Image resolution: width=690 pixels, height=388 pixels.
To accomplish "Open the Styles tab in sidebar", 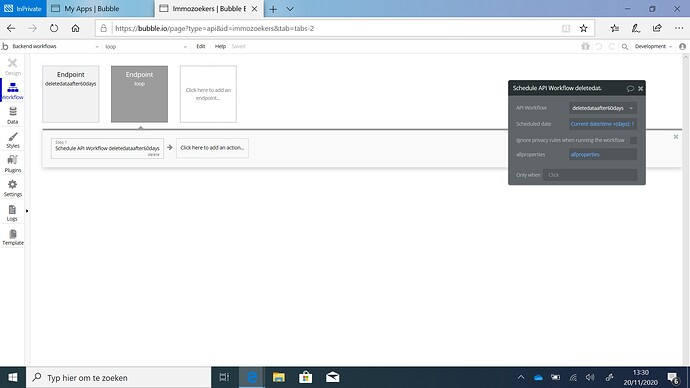I will pyautogui.click(x=13, y=140).
